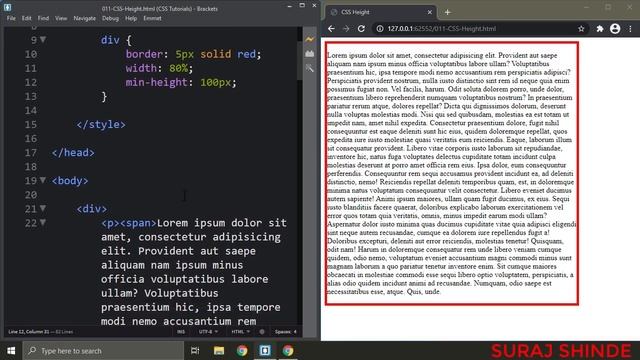Bookmark this page with star icon
Screen dimensions: 640x360
pos(581,29)
